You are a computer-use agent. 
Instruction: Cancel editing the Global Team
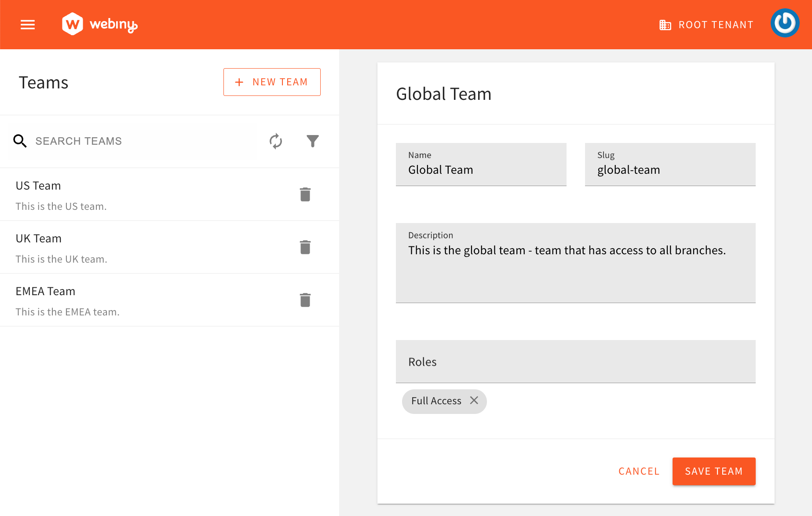[639, 471]
